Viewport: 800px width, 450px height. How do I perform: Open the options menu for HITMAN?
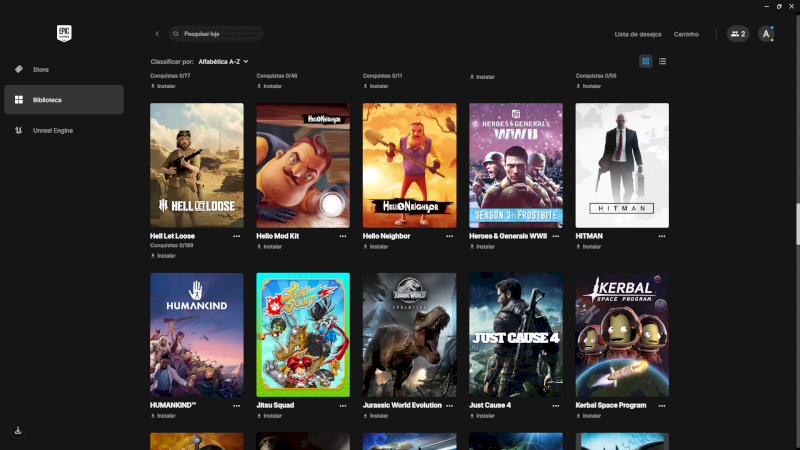[662, 236]
